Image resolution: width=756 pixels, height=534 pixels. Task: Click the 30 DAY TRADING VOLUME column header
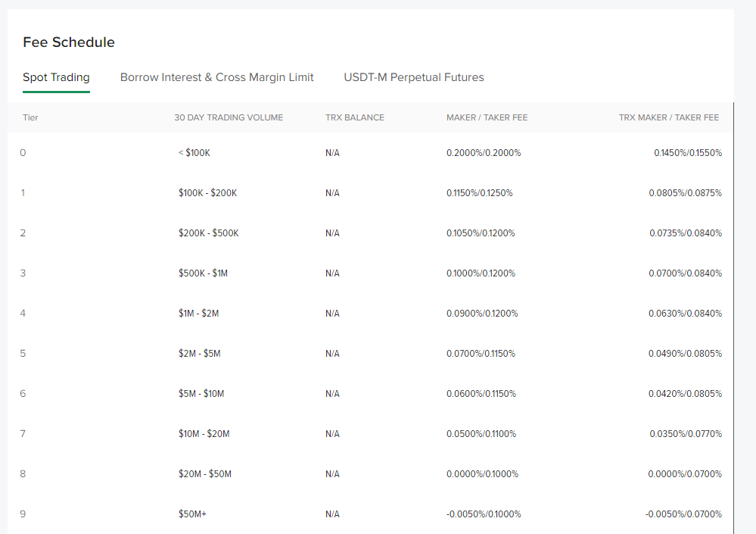click(x=229, y=117)
